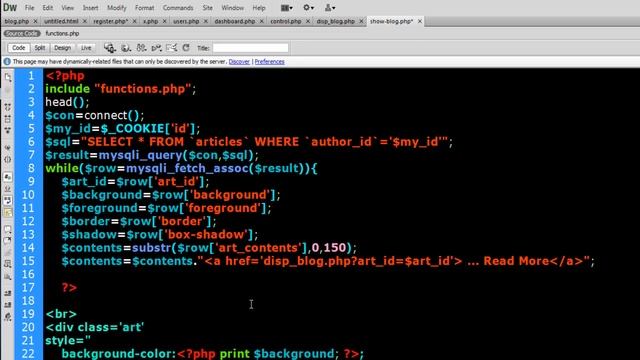640x360 pixels.
Task: Click the info icon in the notification bar
Action: tap(7, 62)
